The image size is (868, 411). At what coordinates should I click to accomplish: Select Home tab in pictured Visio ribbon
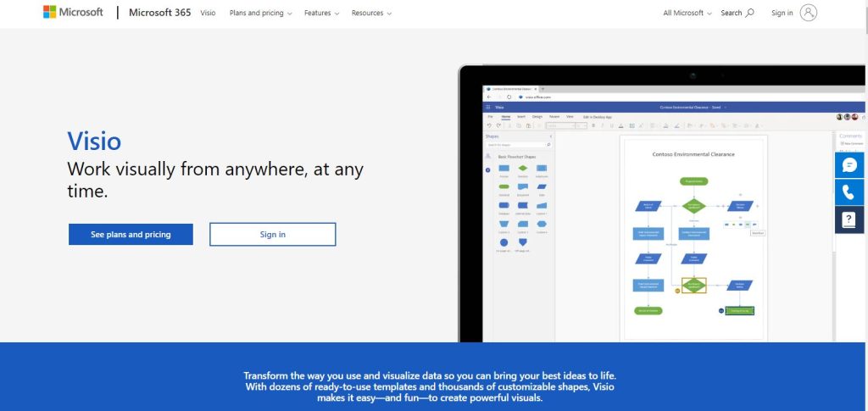[505, 116]
